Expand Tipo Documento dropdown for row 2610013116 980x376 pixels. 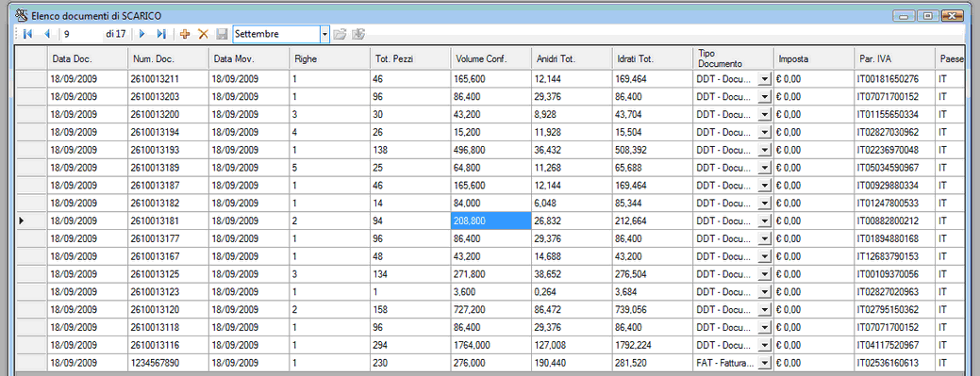tap(764, 345)
